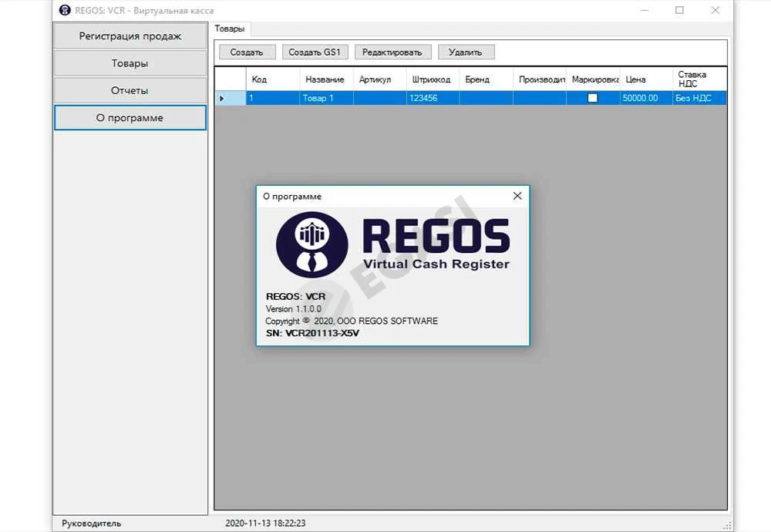Click the resize grip in the status bar corner

point(727,526)
